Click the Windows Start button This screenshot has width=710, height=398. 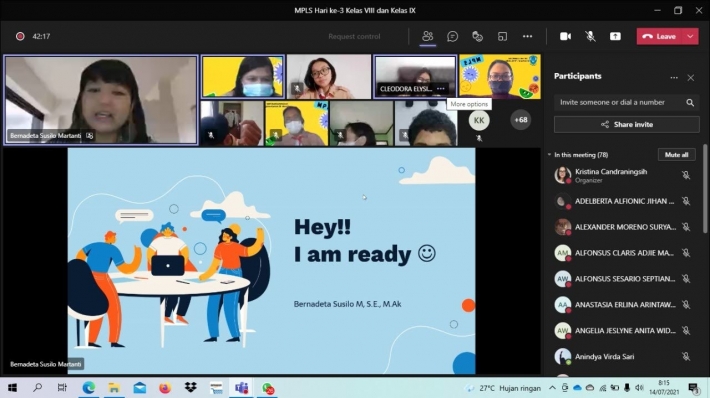tap(12, 388)
